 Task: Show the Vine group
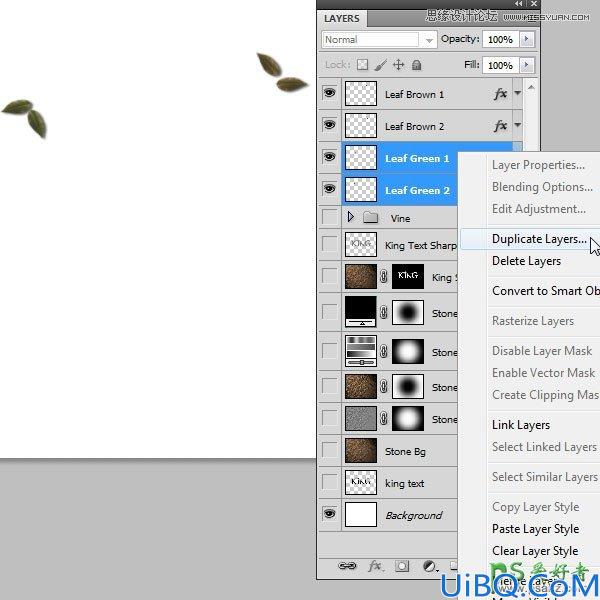click(x=329, y=217)
